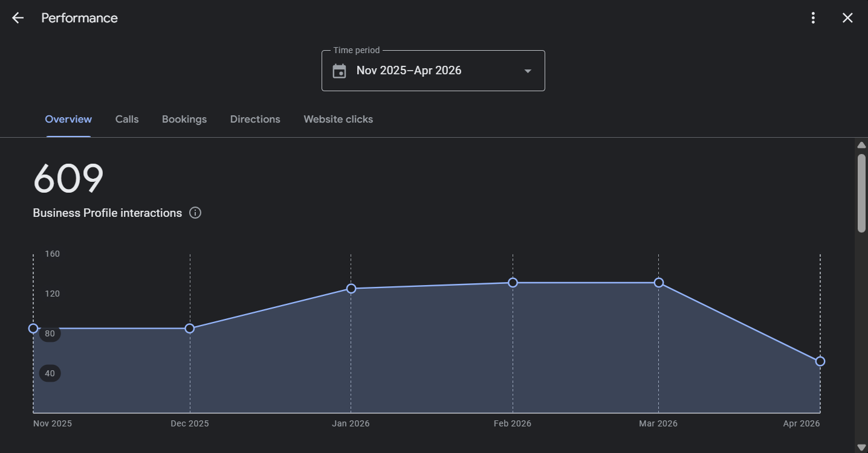The image size is (868, 453).
Task: Click the Nov 2025 data point on the chart
Action: coord(33,329)
